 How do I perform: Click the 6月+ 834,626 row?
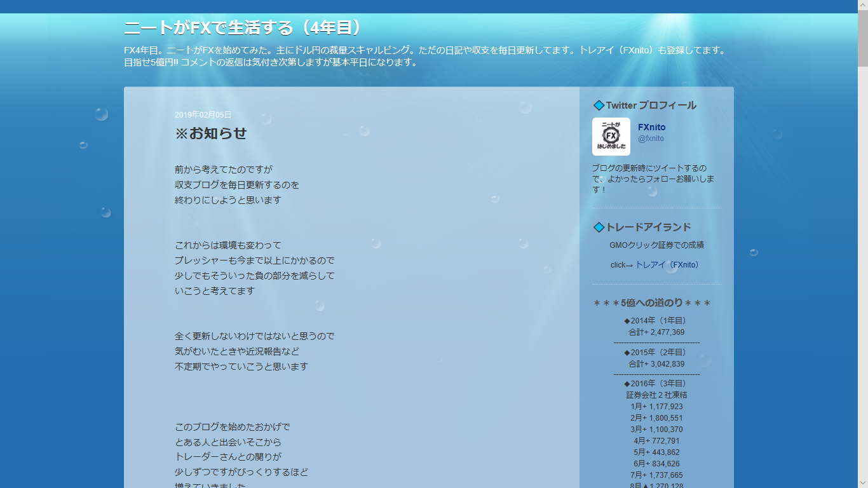[x=656, y=464]
